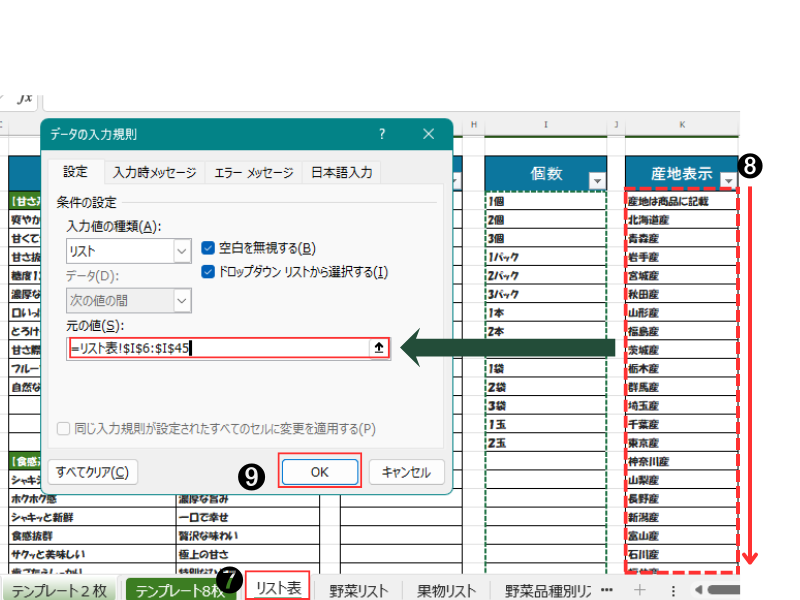Switch to 入力時メッセージ tab
This screenshot has height=600, width=800.
point(154,172)
